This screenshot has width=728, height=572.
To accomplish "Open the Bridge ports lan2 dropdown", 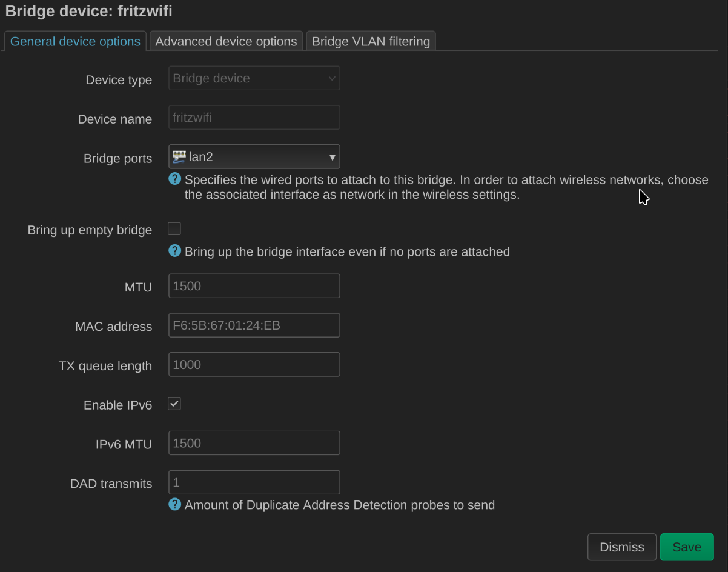I will 254,157.
